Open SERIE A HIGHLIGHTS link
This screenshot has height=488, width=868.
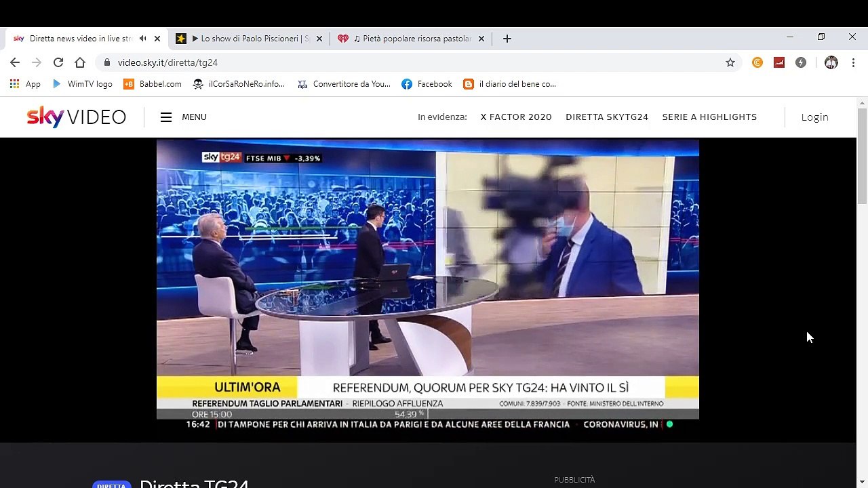point(709,117)
